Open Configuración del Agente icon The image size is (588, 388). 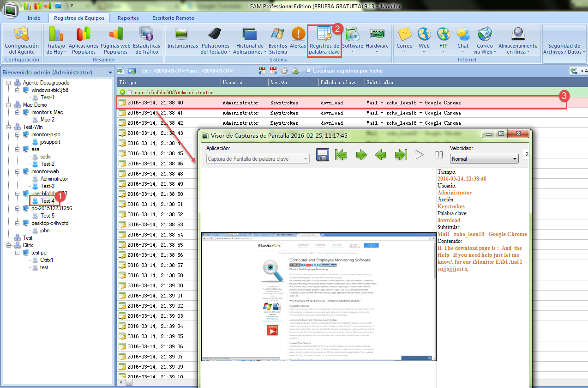click(22, 35)
